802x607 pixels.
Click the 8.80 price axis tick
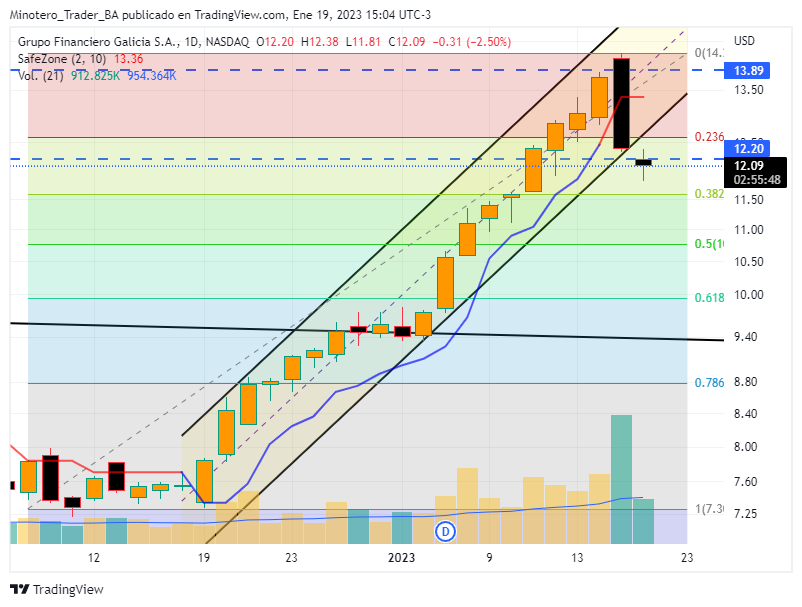[x=746, y=382]
